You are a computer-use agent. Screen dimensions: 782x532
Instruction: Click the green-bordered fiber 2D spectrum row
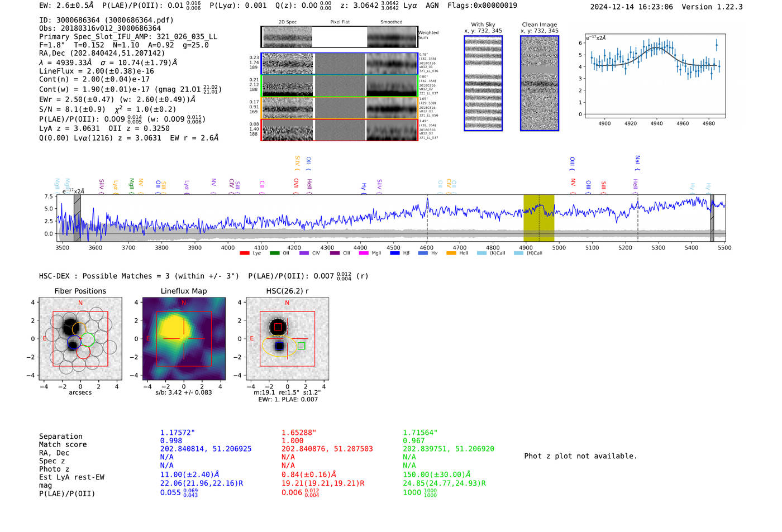click(x=340, y=85)
